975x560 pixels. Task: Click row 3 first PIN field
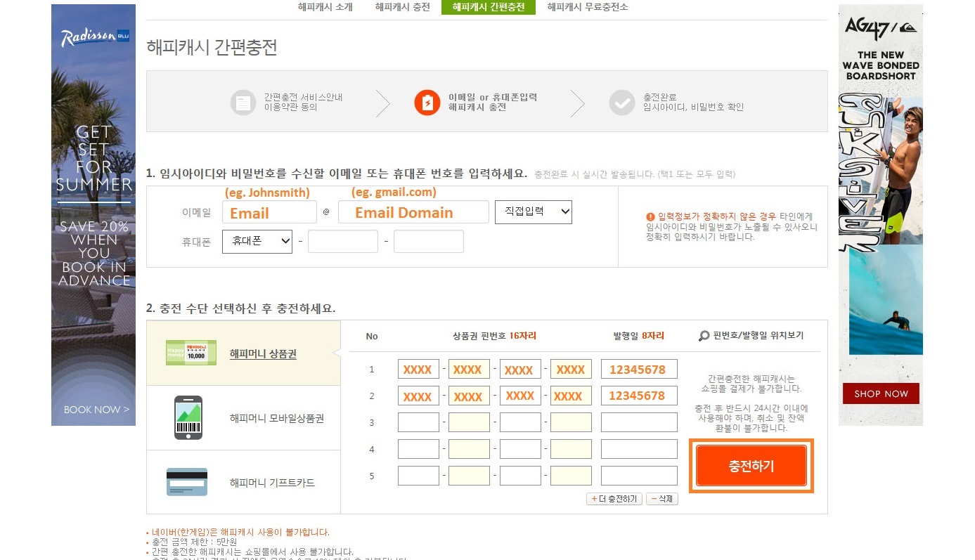418,422
